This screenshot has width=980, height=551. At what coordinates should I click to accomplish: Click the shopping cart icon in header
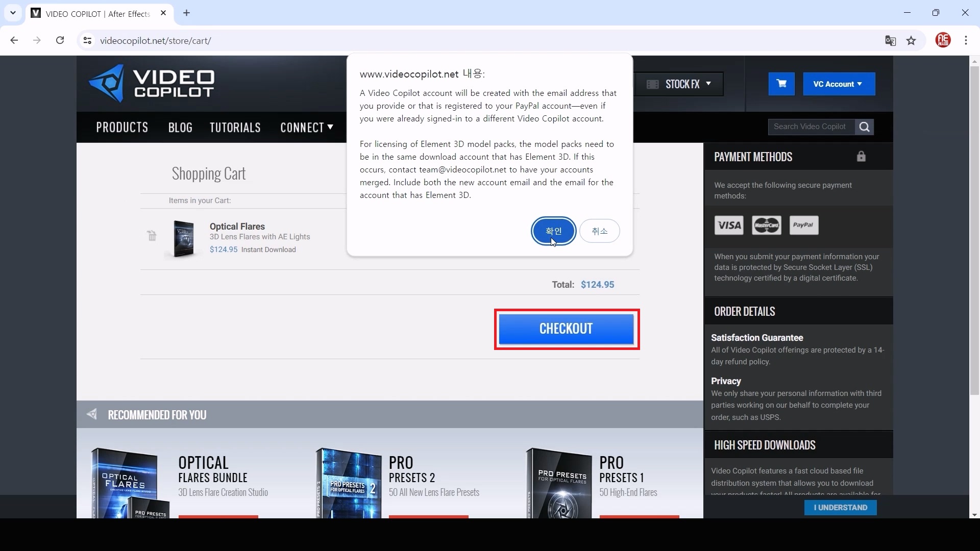tap(781, 84)
